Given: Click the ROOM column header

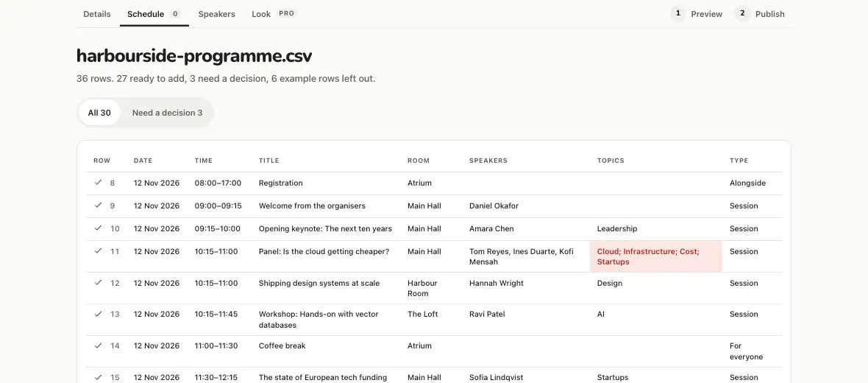Looking at the screenshot, I should click(419, 161).
